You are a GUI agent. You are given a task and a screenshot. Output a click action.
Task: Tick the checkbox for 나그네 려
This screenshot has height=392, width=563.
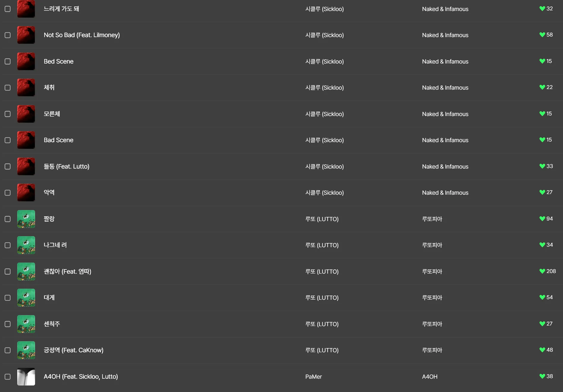pyautogui.click(x=8, y=245)
